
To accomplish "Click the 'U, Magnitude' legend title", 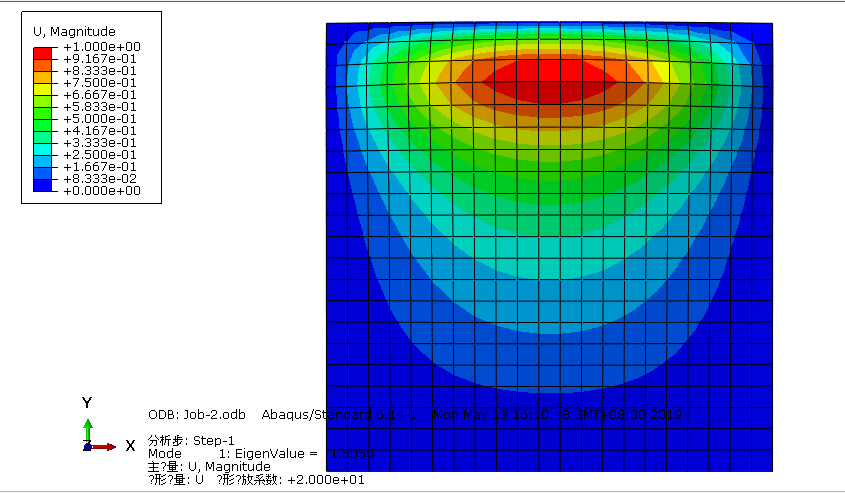I will coord(74,32).
